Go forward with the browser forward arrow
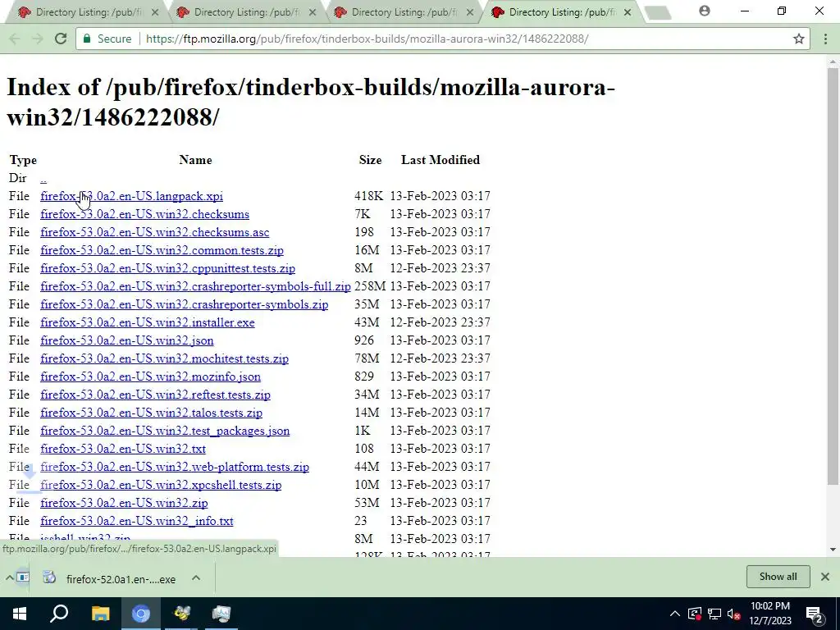The width and height of the screenshot is (840, 630). [38, 39]
